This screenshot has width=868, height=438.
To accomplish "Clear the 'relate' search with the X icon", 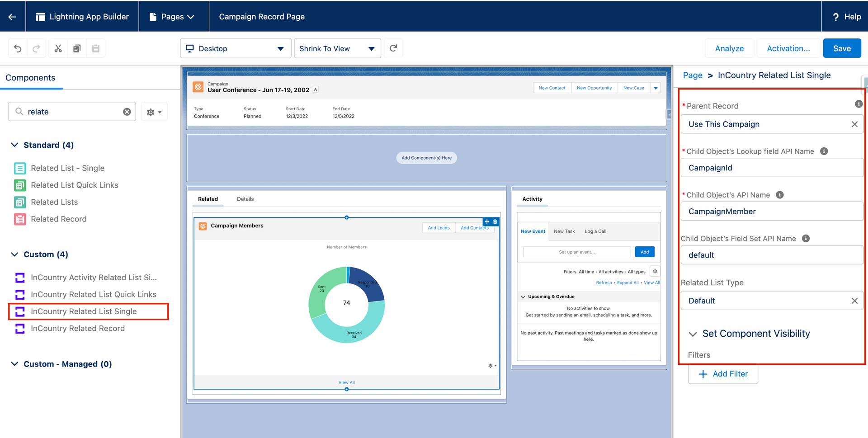I will point(127,111).
